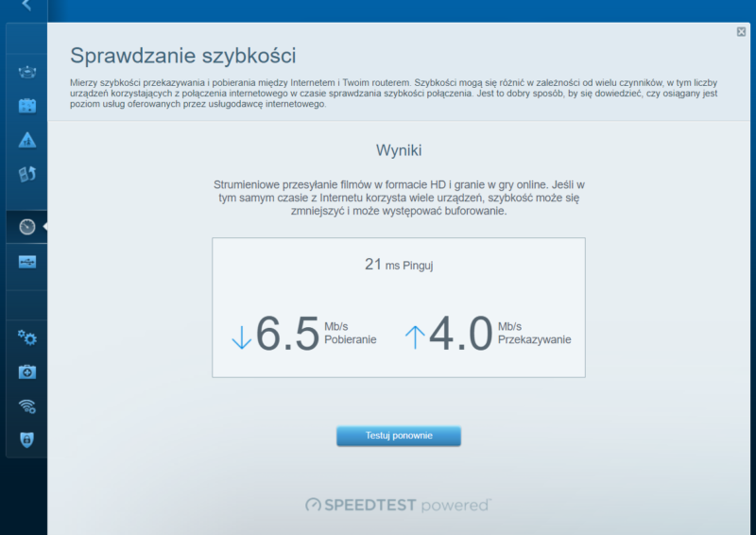756x535 pixels.
Task: Open Troubleshooting first-aid kit icon
Action: click(27, 371)
